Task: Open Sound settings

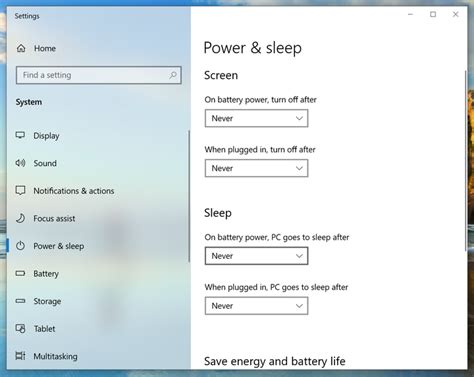Action: point(45,163)
